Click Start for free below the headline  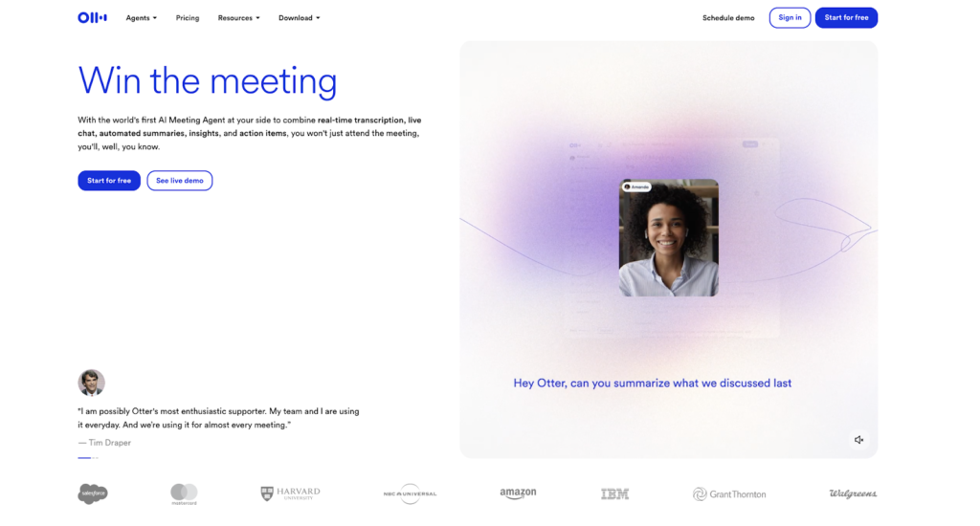pyautogui.click(x=109, y=181)
